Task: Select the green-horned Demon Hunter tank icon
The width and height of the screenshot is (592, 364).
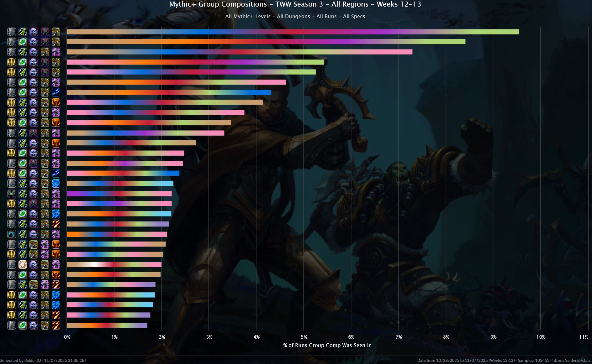Action: 12,194
